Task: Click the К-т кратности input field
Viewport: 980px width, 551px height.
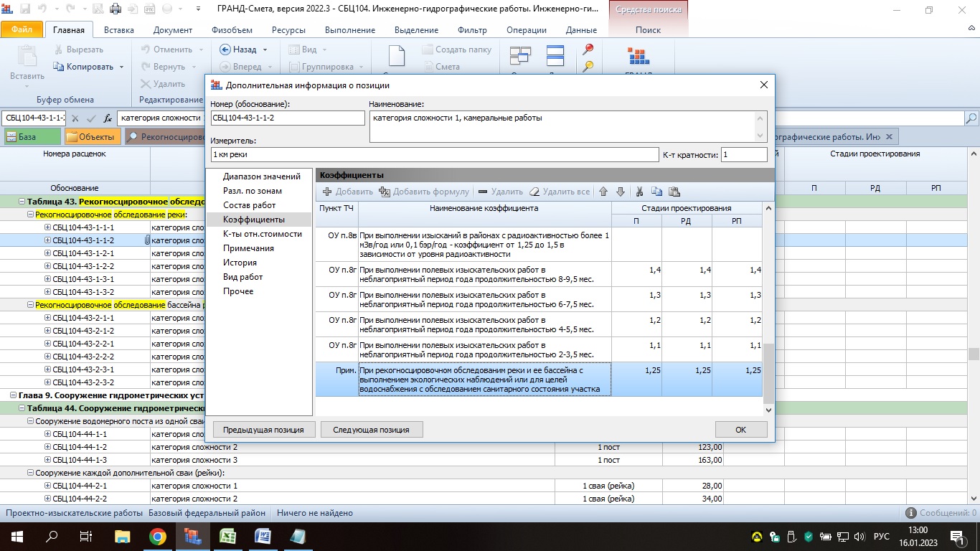Action: point(743,155)
